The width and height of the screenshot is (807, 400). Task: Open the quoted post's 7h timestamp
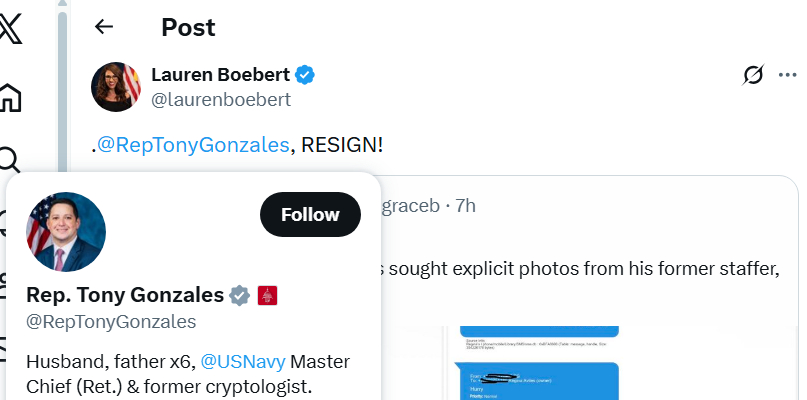click(465, 206)
